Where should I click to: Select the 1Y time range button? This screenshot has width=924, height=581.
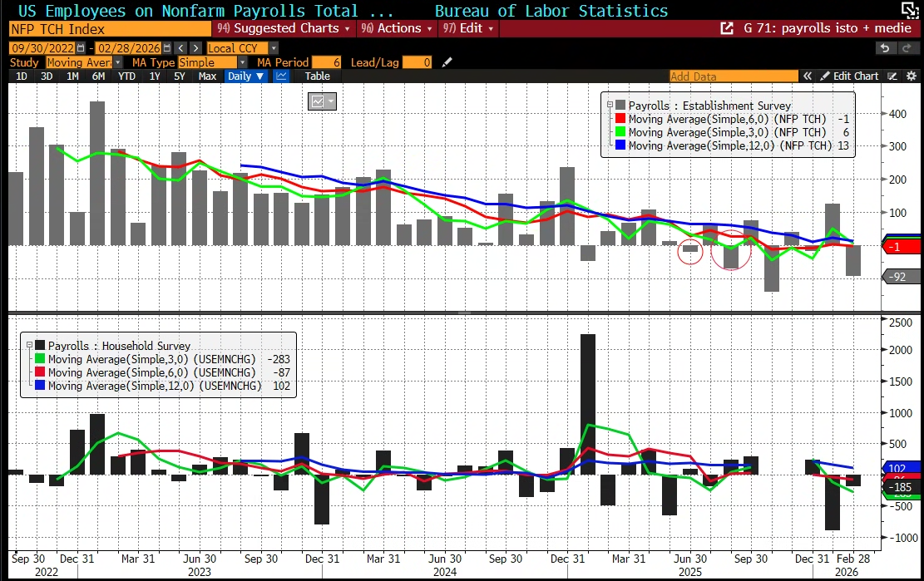tap(155, 76)
